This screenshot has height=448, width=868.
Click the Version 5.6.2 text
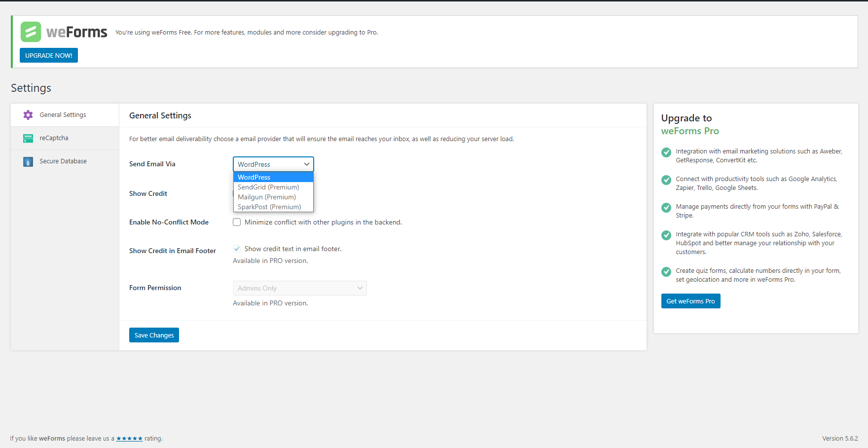(x=840, y=438)
